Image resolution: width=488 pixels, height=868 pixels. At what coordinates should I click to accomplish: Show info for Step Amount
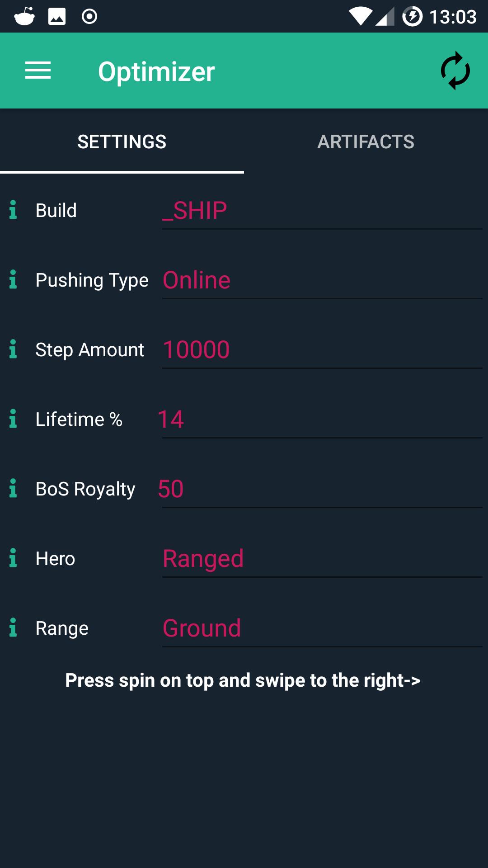pos(13,349)
